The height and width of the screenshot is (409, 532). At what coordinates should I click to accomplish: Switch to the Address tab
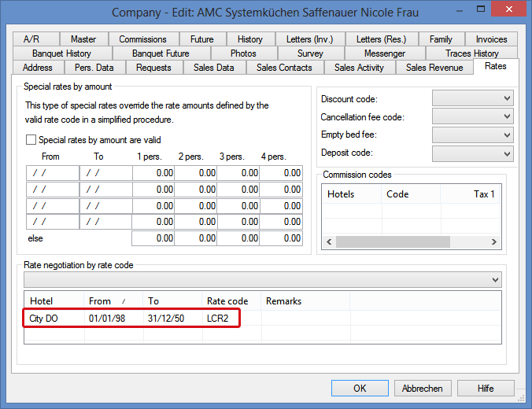pyautogui.click(x=38, y=68)
